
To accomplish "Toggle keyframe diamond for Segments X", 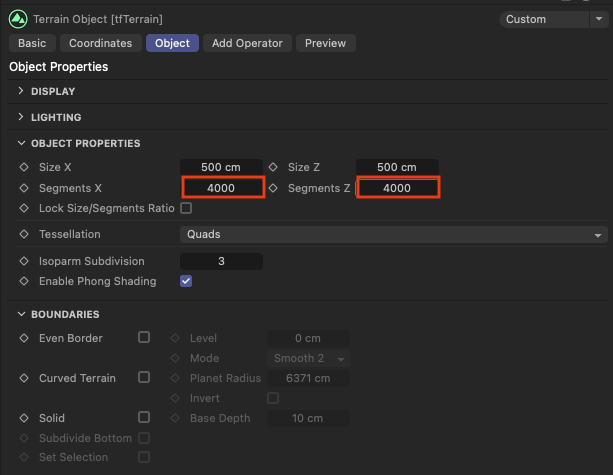I will click(24, 188).
